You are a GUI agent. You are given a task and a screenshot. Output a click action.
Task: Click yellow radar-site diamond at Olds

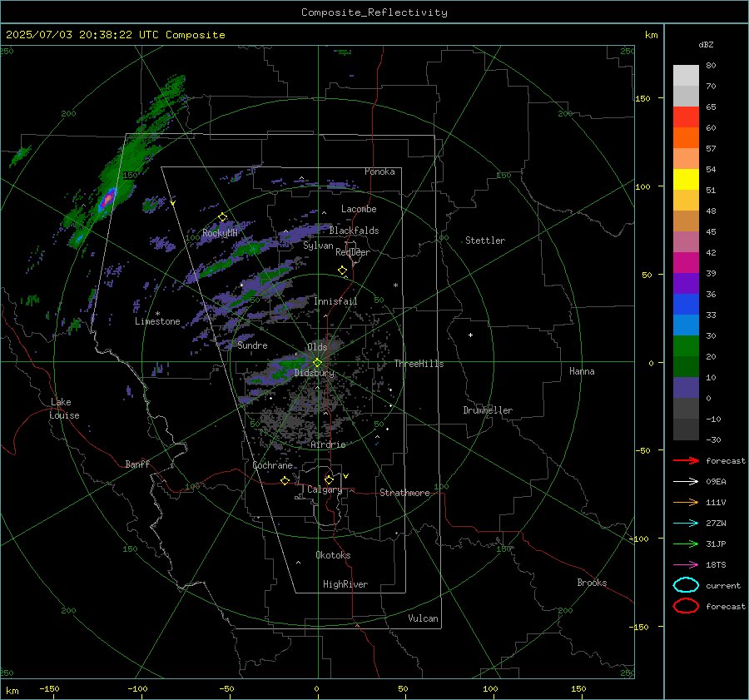pyautogui.click(x=317, y=363)
